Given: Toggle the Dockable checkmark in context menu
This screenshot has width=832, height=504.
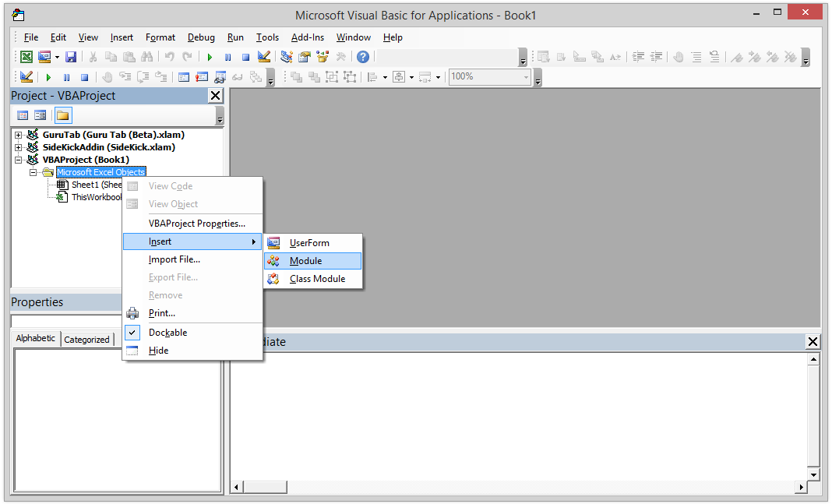Looking at the screenshot, I should coord(132,333).
